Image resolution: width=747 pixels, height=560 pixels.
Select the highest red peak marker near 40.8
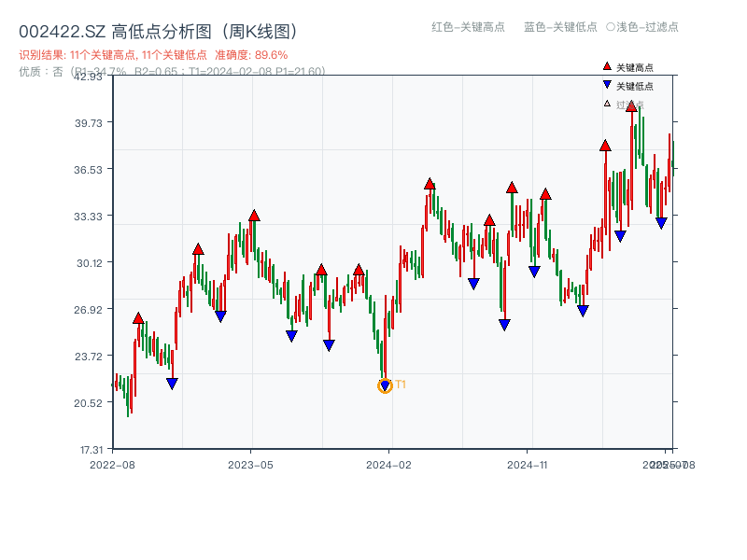pyautogui.click(x=631, y=106)
